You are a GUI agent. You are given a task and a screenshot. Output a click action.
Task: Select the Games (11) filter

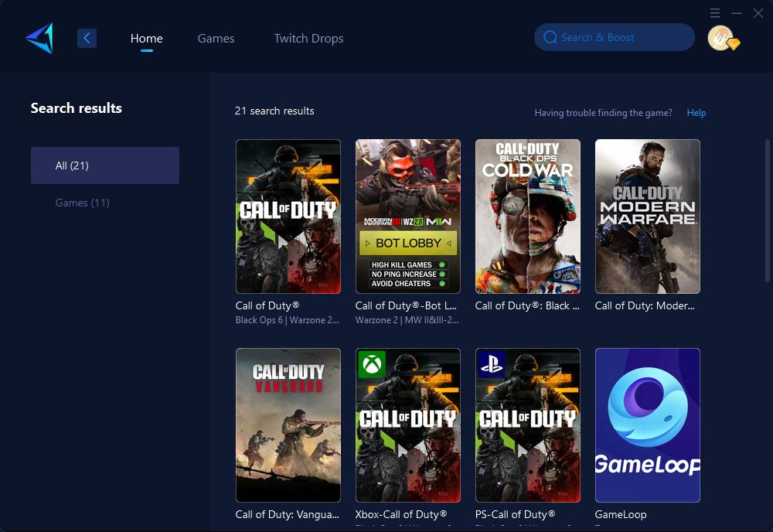point(83,203)
